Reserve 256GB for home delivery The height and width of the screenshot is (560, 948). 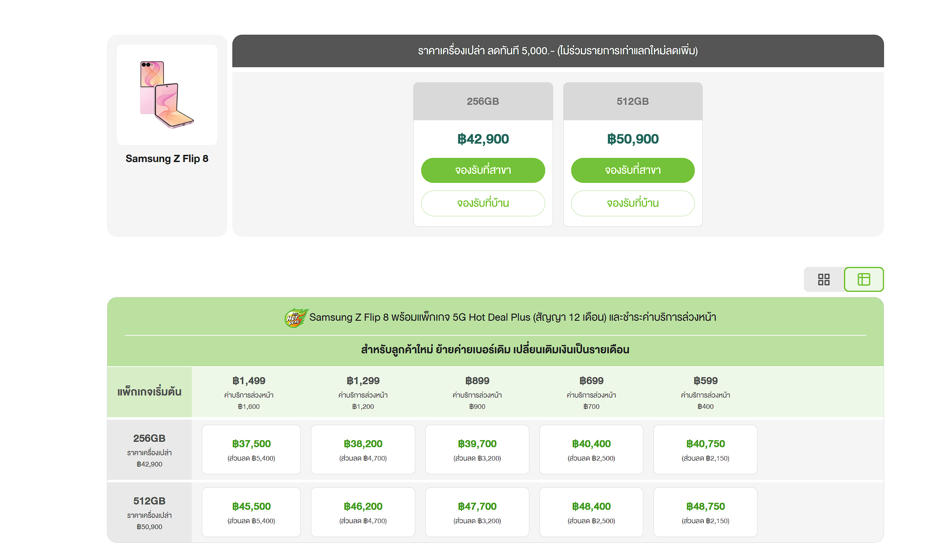click(x=483, y=203)
